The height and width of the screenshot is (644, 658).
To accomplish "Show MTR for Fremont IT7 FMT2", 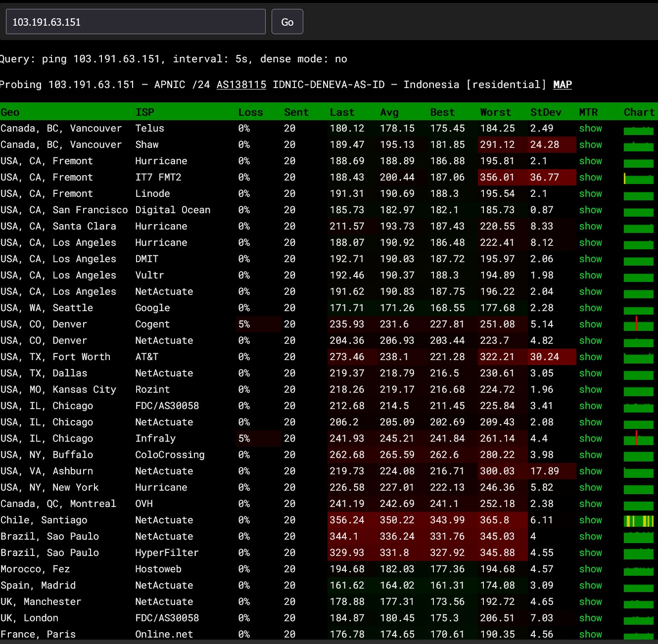I will (591, 177).
